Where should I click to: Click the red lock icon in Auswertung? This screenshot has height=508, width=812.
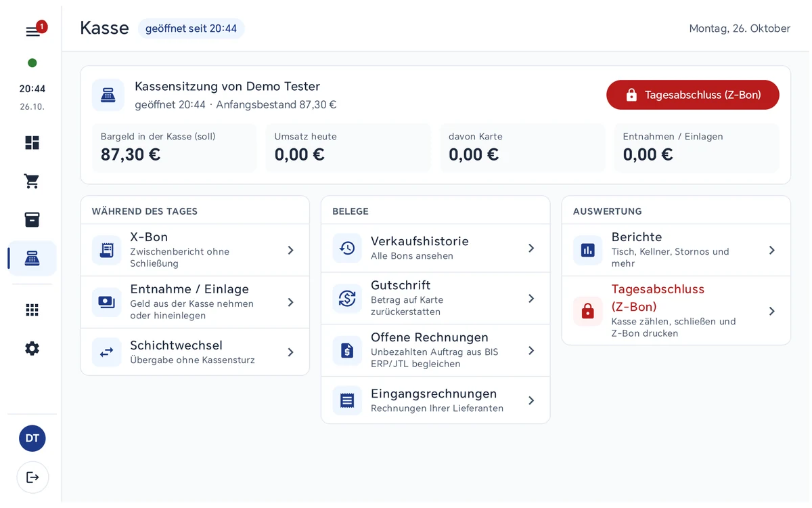click(588, 311)
